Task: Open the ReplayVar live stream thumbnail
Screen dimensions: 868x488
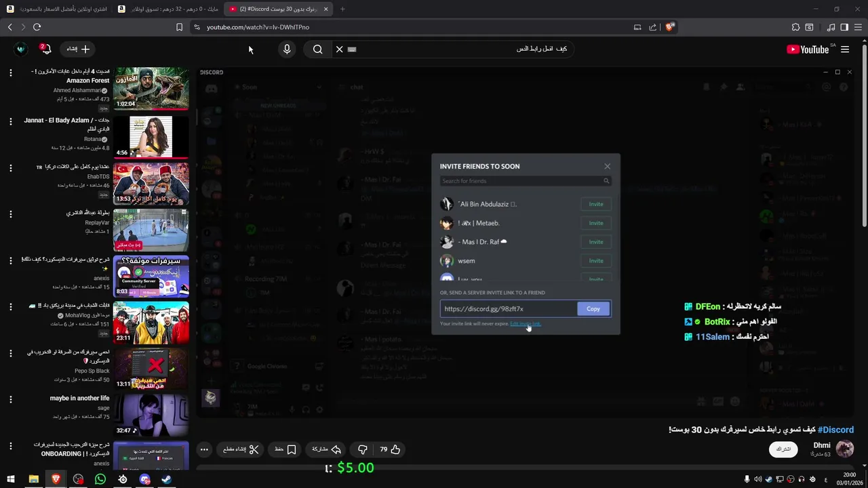Action: click(151, 230)
